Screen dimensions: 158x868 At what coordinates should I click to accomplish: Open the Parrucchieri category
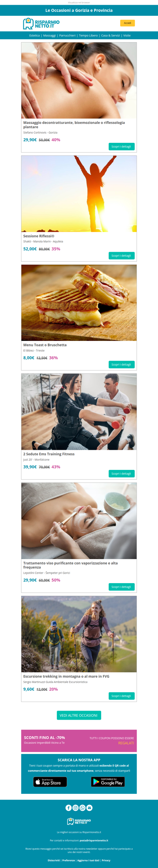(x=67, y=36)
